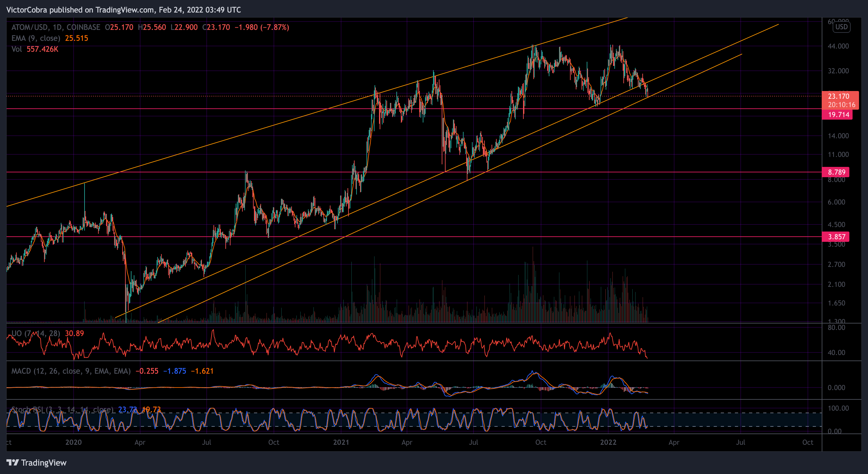Screen dimensions: 868x474
Task: Click the price change -1.980 (-7.87%) text
Action: click(262, 27)
